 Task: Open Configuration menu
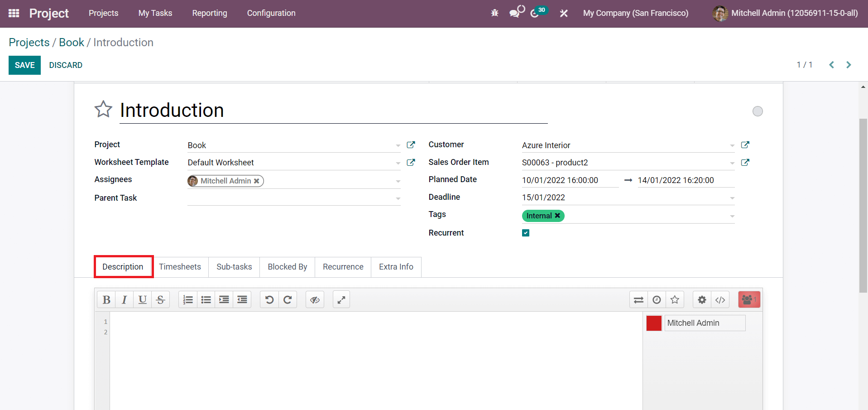(x=271, y=13)
